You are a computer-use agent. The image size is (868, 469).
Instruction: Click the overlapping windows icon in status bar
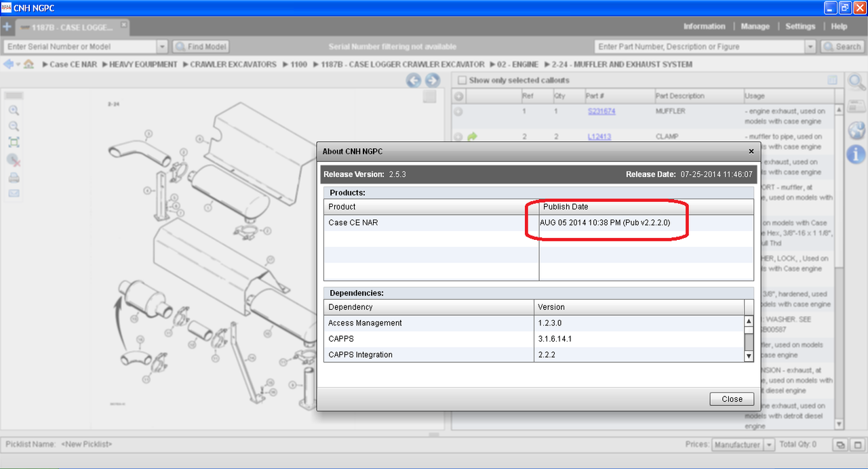click(840, 445)
